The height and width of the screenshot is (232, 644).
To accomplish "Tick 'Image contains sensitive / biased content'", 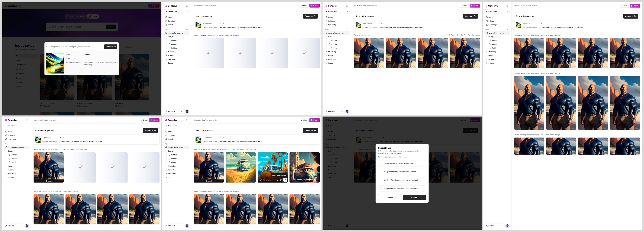I will click(x=381, y=189).
